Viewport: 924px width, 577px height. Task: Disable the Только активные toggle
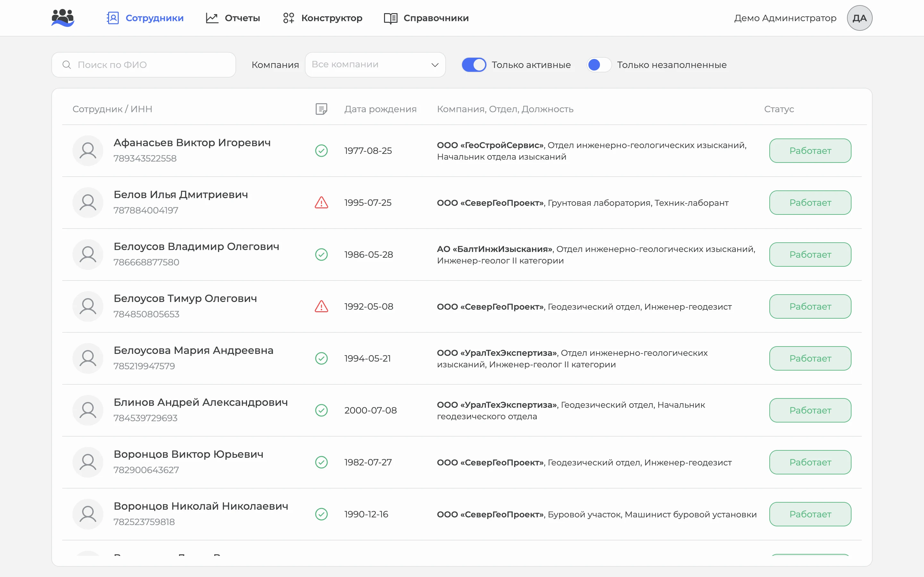474,65
